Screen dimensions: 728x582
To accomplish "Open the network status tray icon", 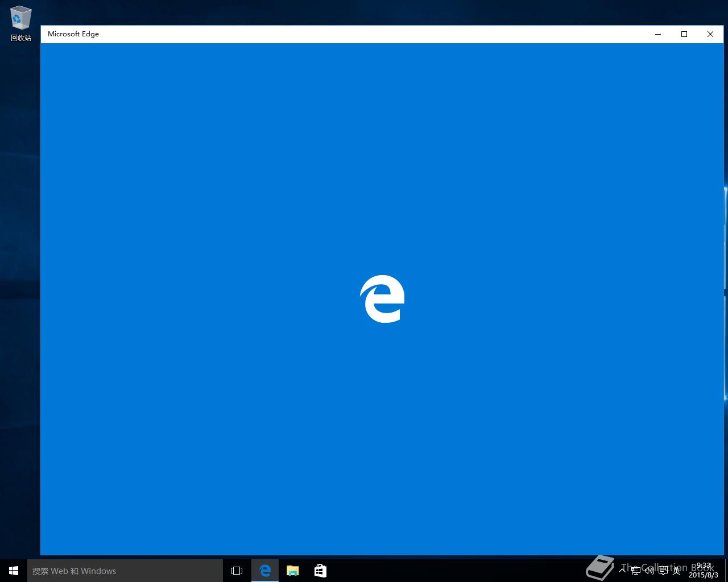I will point(636,571).
